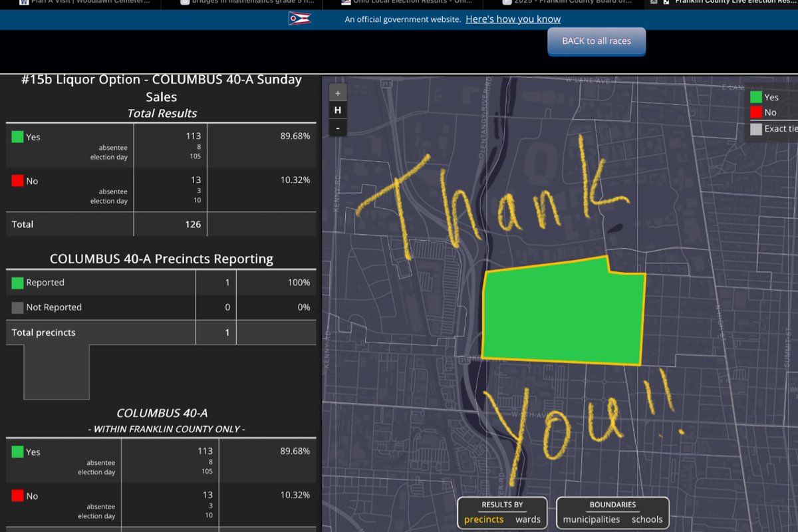Image resolution: width=798 pixels, height=532 pixels.
Task: Click the gray Exact tie legend swatch
Action: tap(756, 129)
